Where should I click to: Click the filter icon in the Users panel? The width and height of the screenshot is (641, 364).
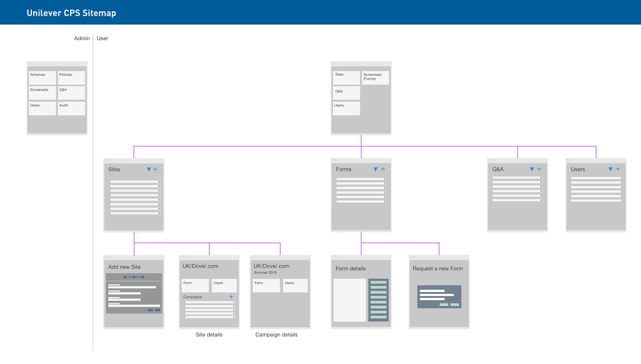click(x=610, y=169)
